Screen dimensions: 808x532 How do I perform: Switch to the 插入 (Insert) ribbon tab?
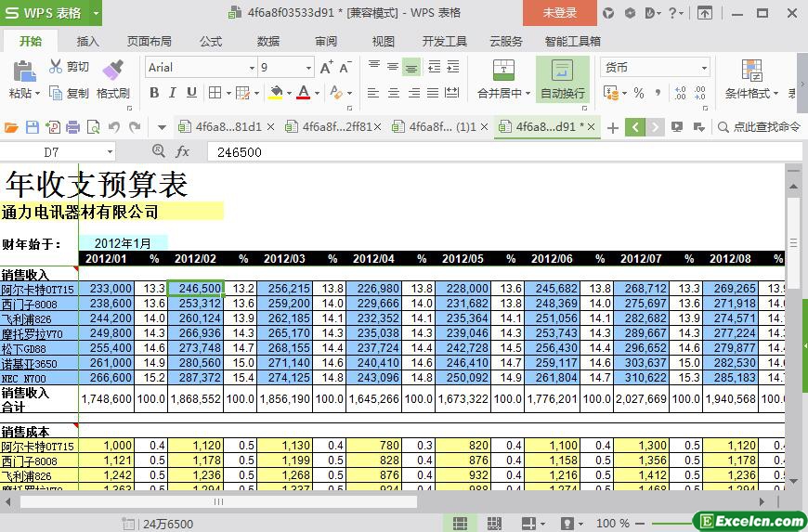(88, 41)
